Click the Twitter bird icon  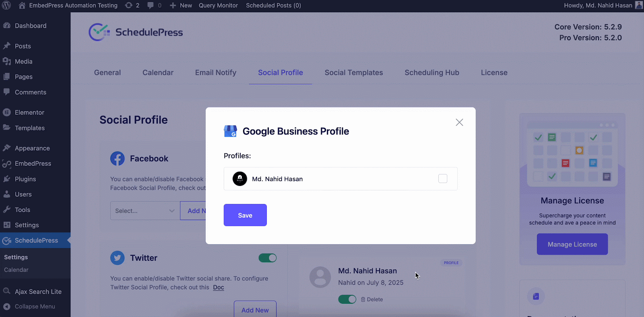tap(118, 258)
